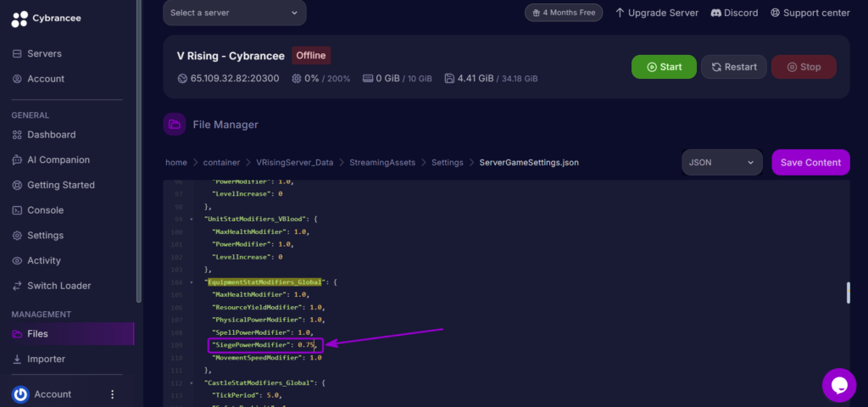Click the gift icon in 4 Months Free
The image size is (868, 407).
point(536,13)
